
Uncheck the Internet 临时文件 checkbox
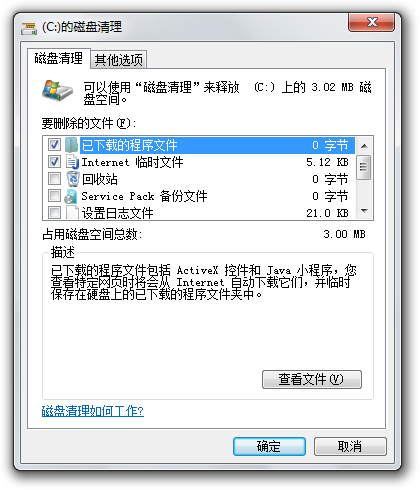(54, 162)
